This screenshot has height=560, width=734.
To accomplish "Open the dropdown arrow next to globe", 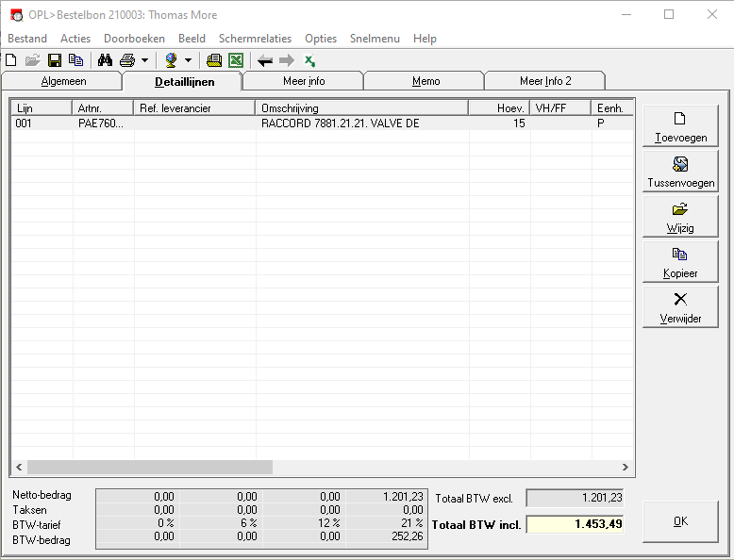I will pos(188,60).
